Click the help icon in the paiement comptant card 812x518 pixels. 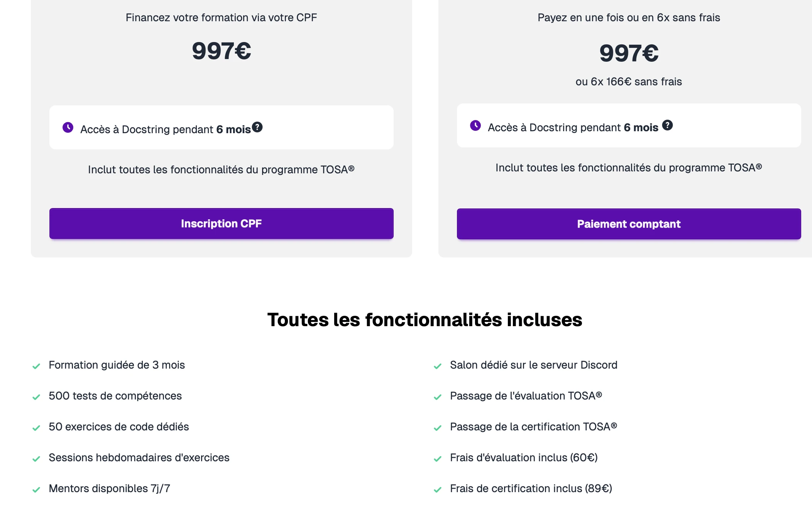(667, 125)
